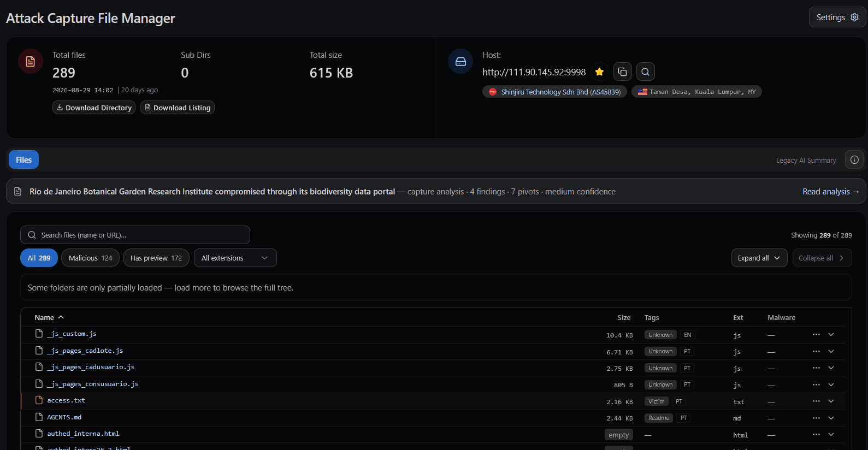Open the Expand all dropdown
The height and width of the screenshot is (450, 868).
pos(759,258)
